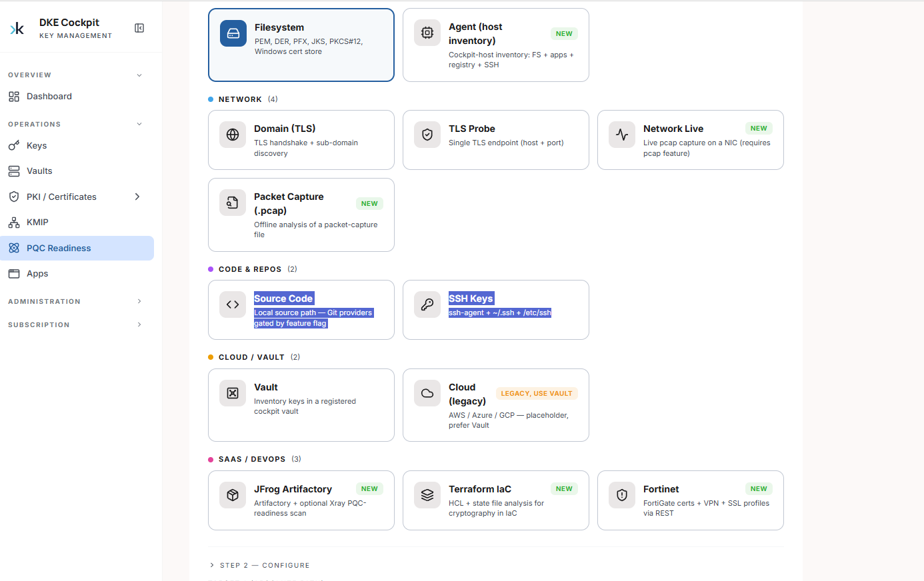Click the Vault safe icon

(x=233, y=393)
